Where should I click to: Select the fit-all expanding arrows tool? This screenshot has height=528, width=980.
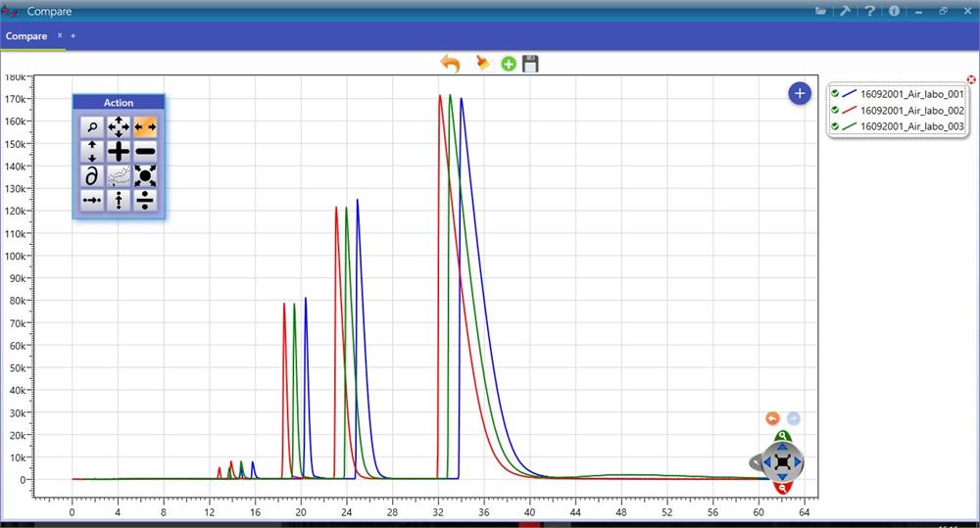tap(145, 176)
